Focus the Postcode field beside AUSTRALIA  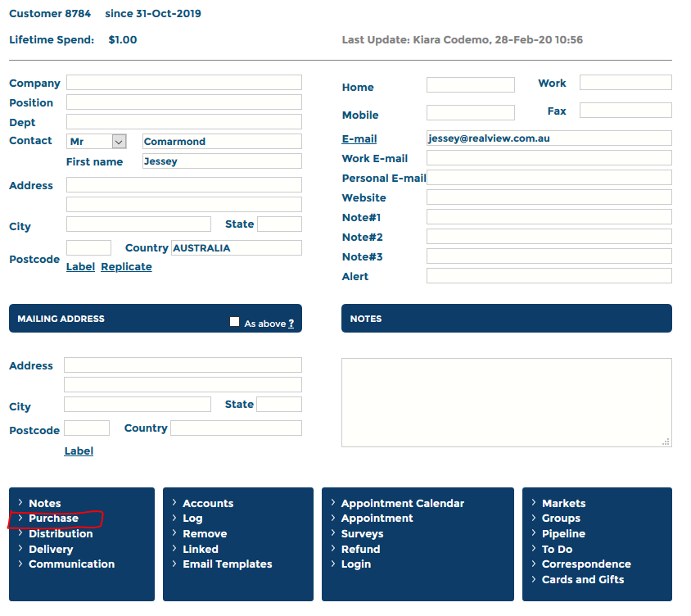click(88, 248)
